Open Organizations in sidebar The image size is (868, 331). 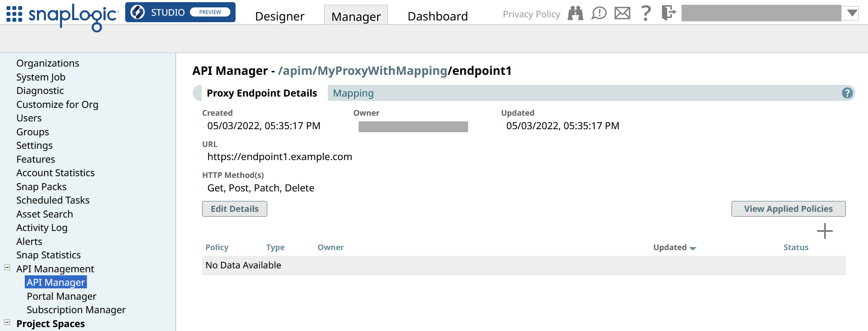click(x=48, y=63)
